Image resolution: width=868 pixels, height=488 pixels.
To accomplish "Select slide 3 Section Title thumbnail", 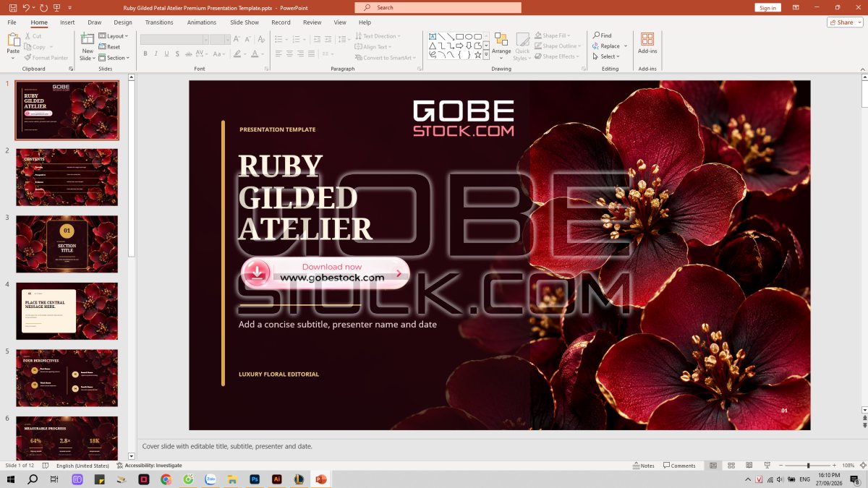I will [x=67, y=244].
